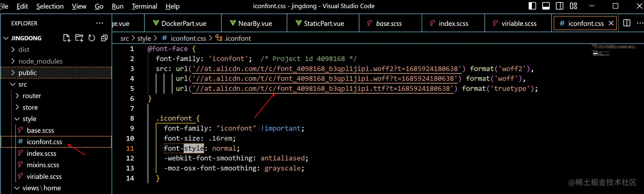Expand the router folder

pos(17,96)
